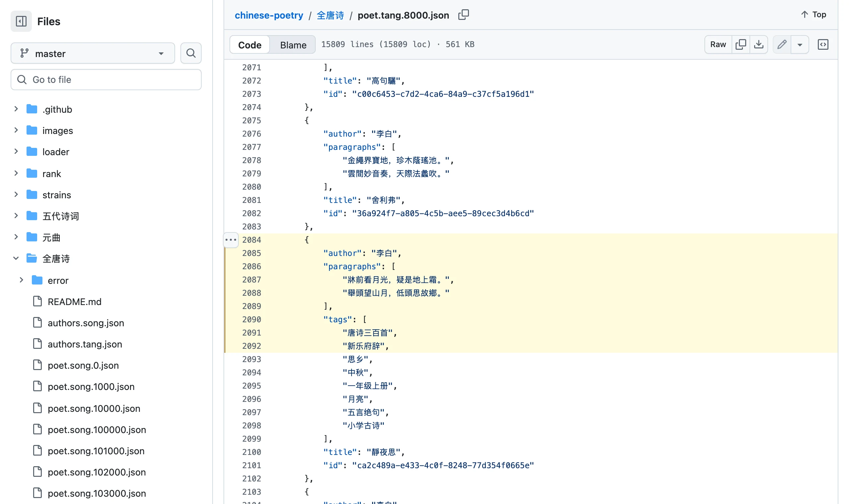The height and width of the screenshot is (504, 849).
Task: Open 全唐诗 breadcrumb link
Action: tap(330, 15)
